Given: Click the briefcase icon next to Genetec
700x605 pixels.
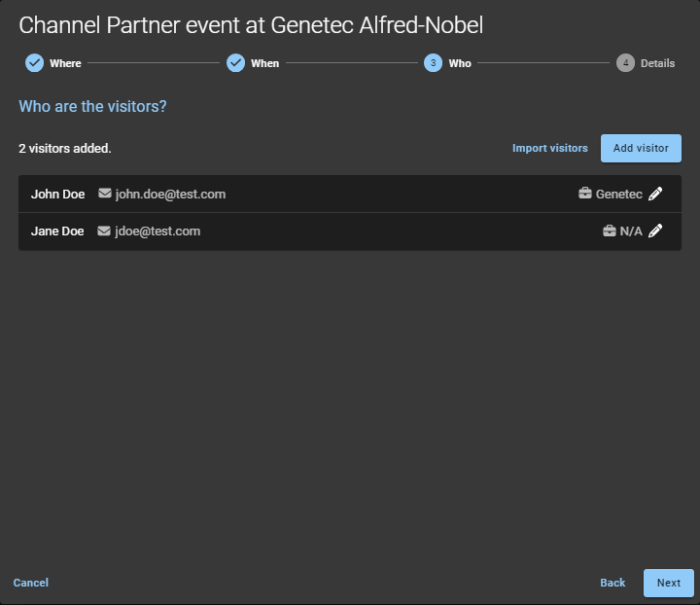Looking at the screenshot, I should point(585,195).
